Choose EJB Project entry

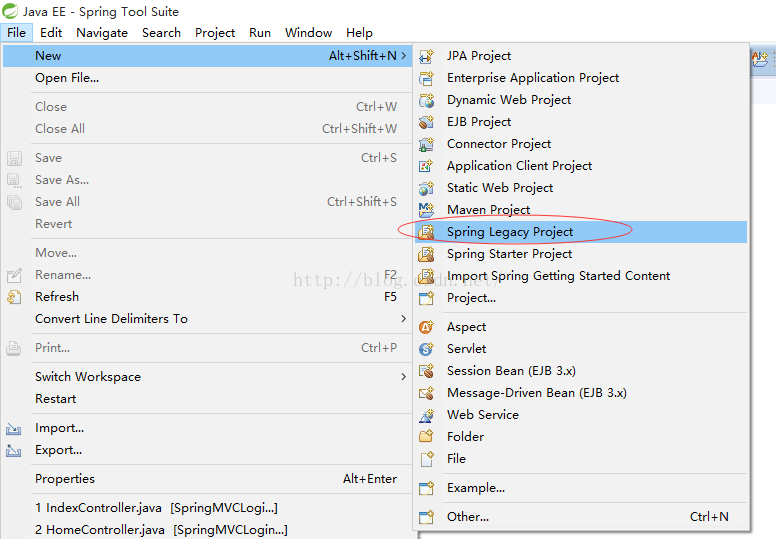point(581,122)
